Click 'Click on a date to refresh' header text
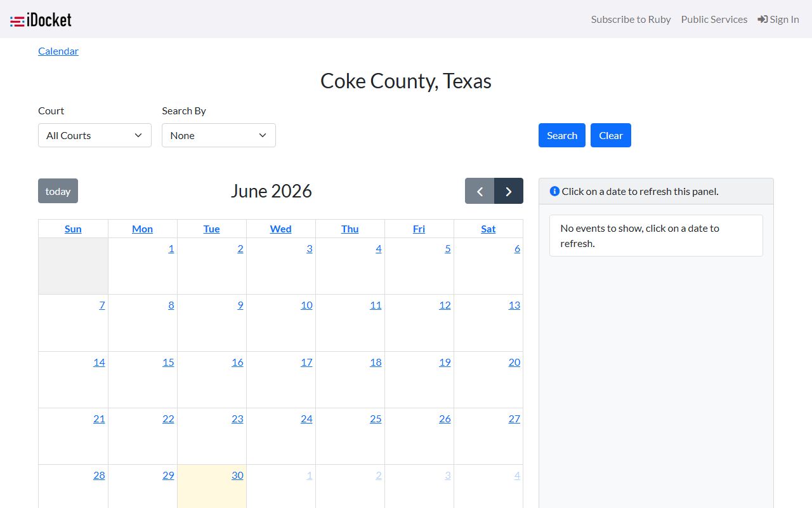 click(x=640, y=191)
